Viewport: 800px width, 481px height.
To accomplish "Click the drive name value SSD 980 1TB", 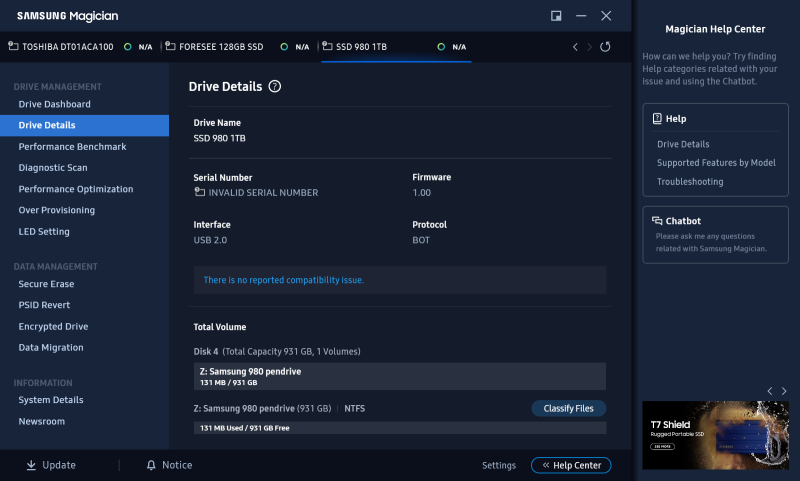I will point(219,138).
